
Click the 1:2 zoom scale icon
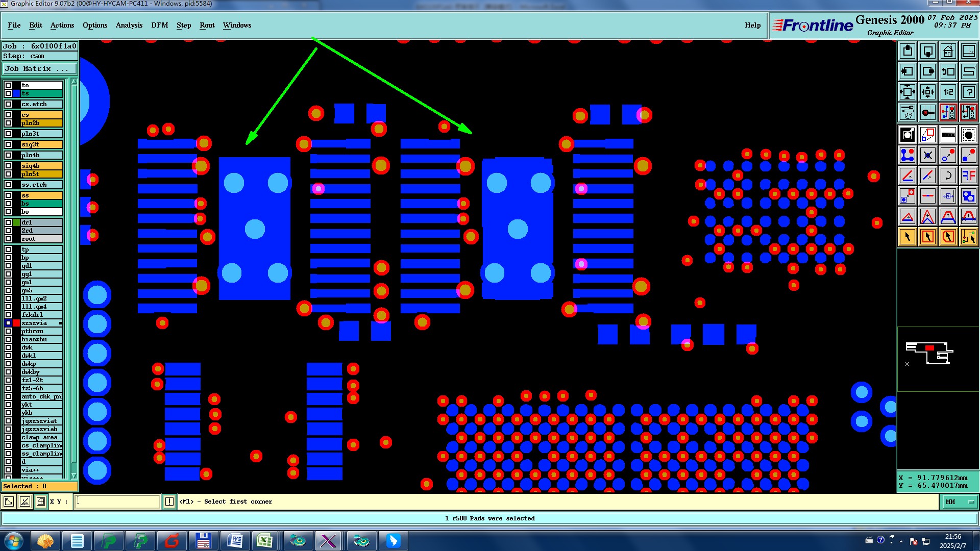[x=948, y=92]
